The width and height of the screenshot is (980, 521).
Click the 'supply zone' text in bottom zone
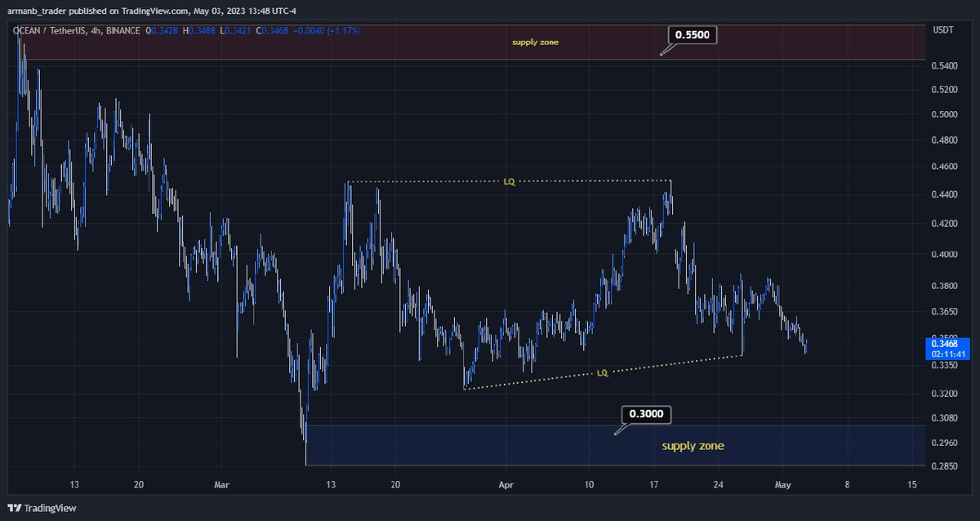point(693,446)
